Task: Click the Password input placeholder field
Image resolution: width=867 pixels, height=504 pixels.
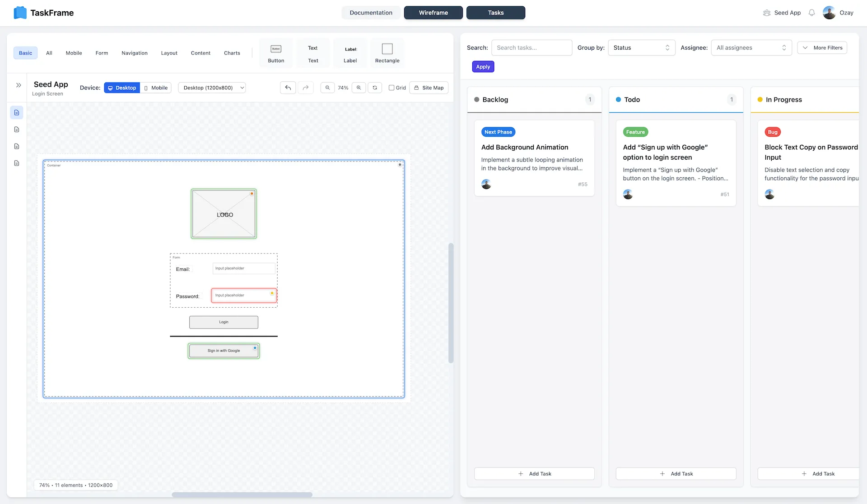Action: (244, 296)
